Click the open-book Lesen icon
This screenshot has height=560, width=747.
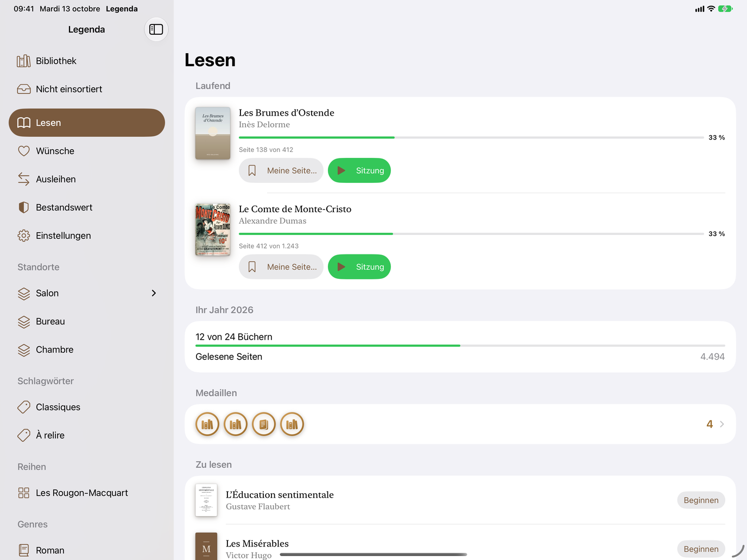click(24, 123)
